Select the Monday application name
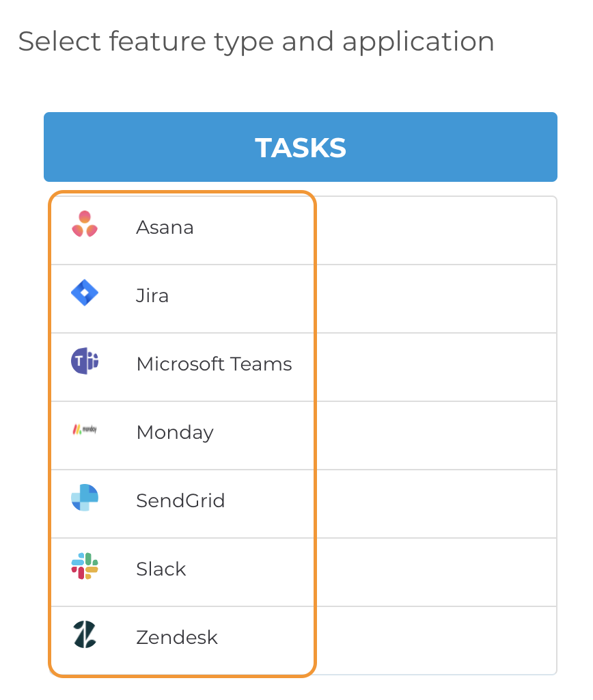593x700 pixels. tap(175, 432)
